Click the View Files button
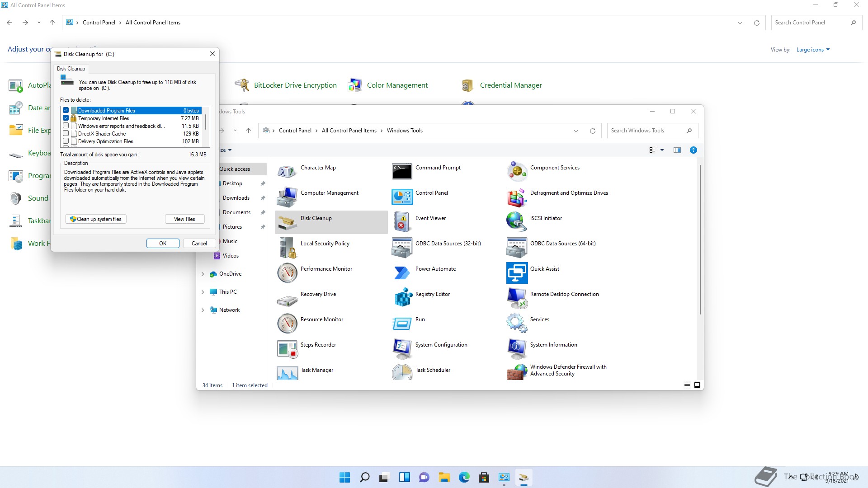The width and height of the screenshot is (868, 488). [184, 219]
